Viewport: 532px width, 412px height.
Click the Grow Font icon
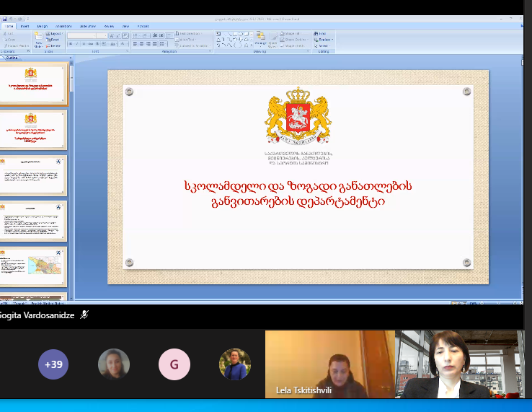(112, 35)
